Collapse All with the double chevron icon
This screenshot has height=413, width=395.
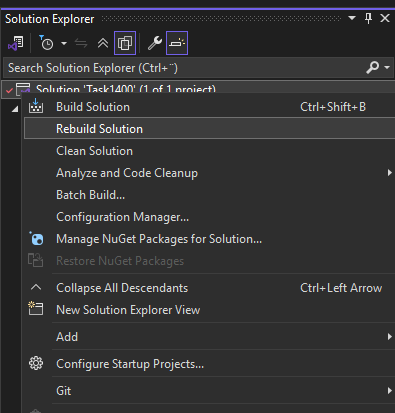pos(103,43)
